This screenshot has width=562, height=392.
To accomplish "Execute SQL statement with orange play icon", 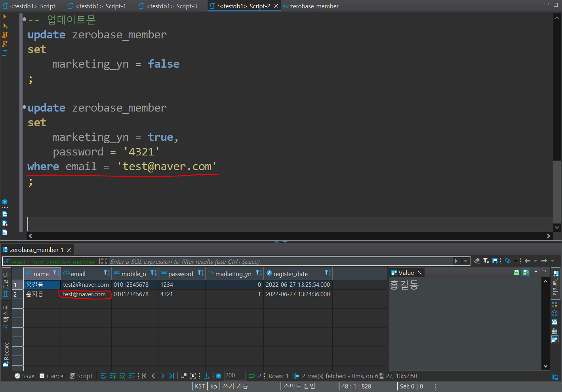I will [x=5, y=17].
